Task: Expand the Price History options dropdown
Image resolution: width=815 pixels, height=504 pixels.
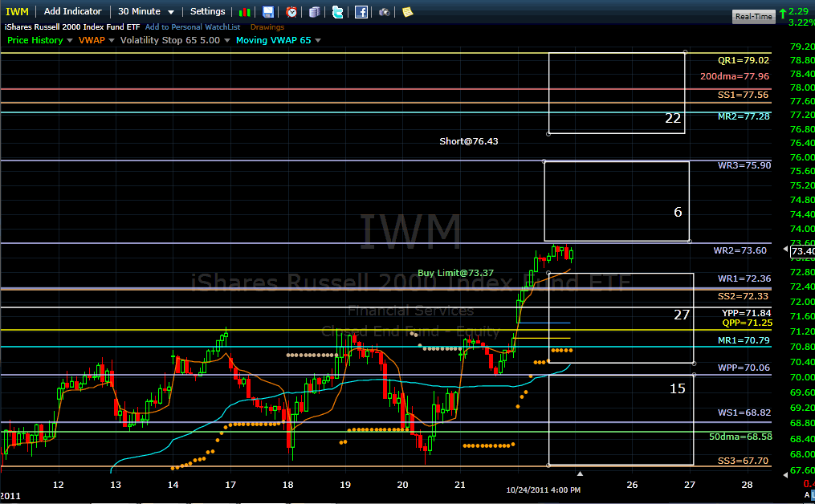Action: [39, 39]
